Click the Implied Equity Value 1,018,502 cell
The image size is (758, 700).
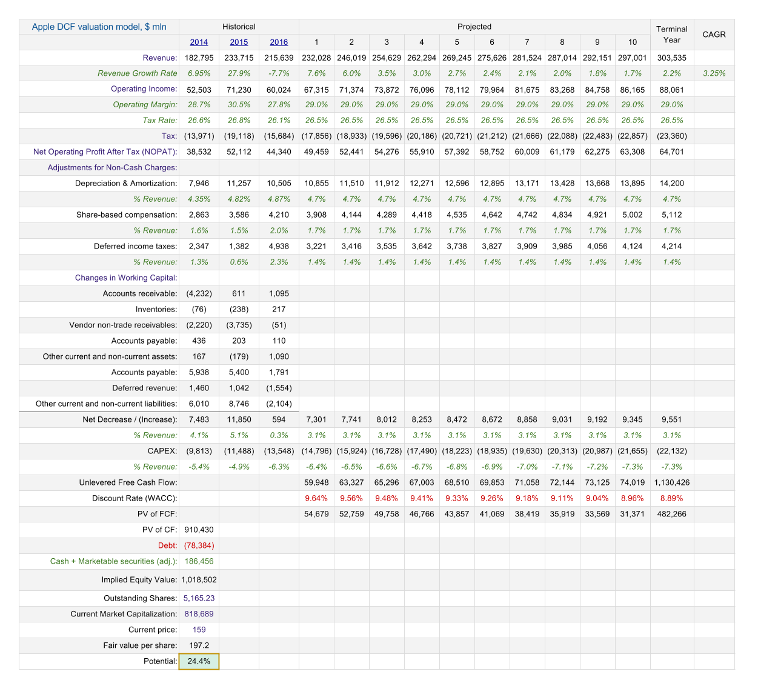pos(199,579)
